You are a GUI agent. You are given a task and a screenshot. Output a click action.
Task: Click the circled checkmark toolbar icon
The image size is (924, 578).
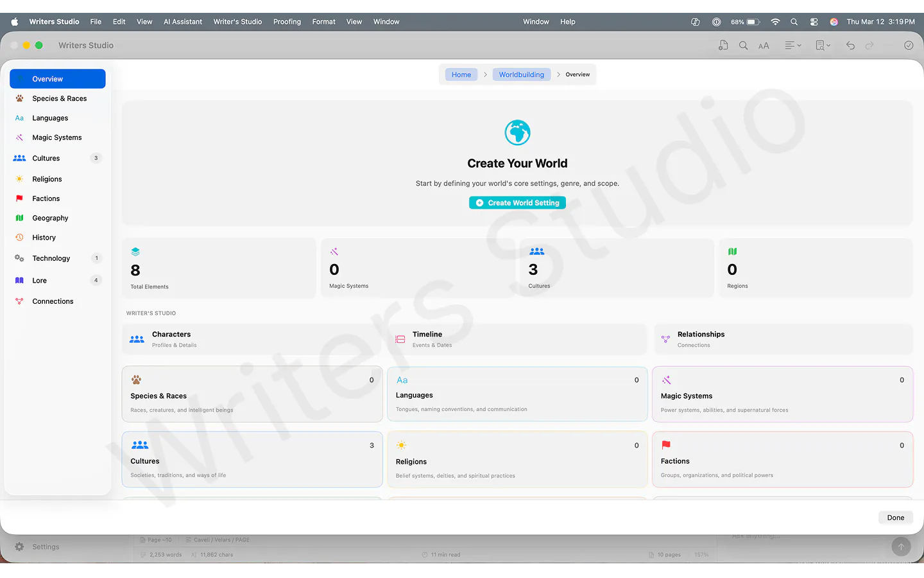(909, 46)
